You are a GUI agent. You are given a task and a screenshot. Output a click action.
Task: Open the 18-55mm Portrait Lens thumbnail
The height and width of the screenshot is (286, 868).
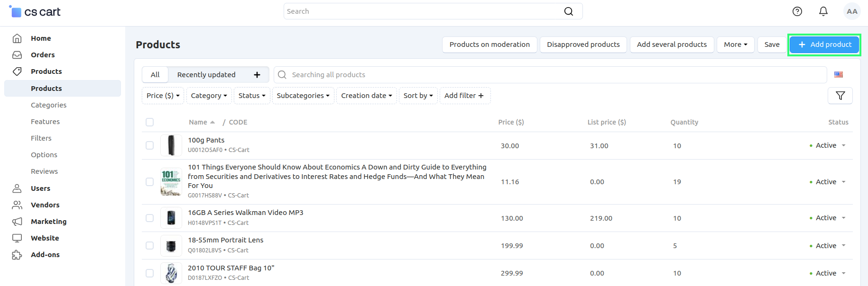point(171,246)
